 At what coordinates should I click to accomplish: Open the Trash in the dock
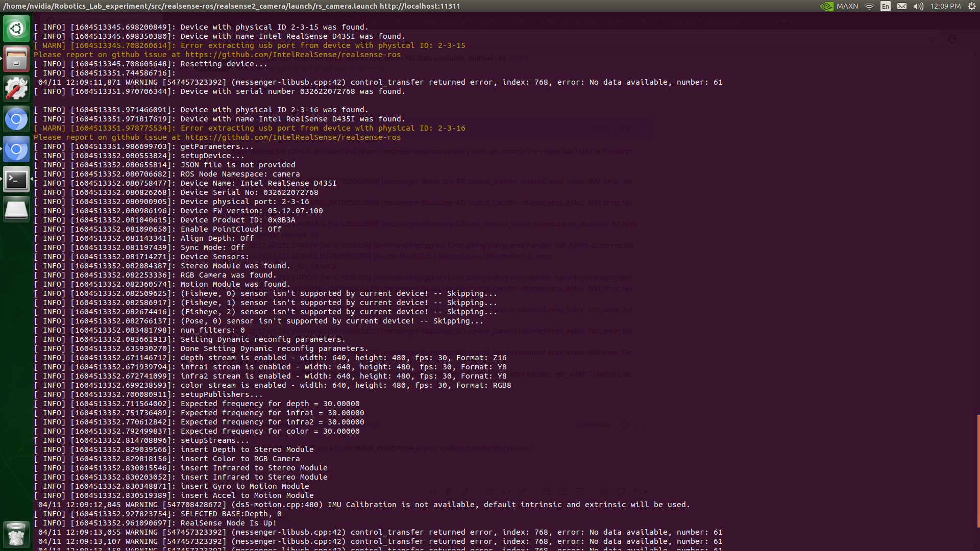click(16, 534)
